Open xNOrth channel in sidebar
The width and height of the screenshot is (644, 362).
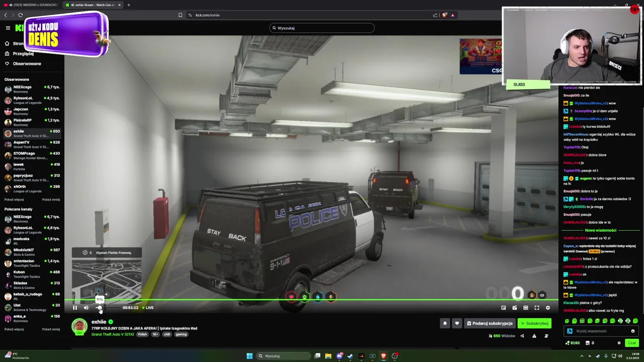(32, 189)
